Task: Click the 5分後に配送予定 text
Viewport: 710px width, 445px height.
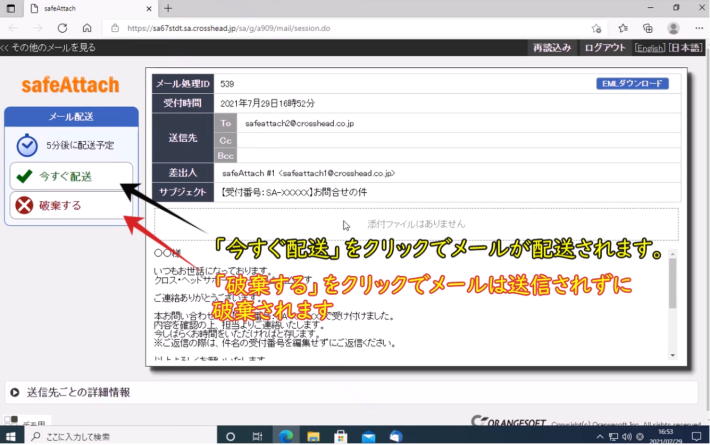Action: point(80,145)
